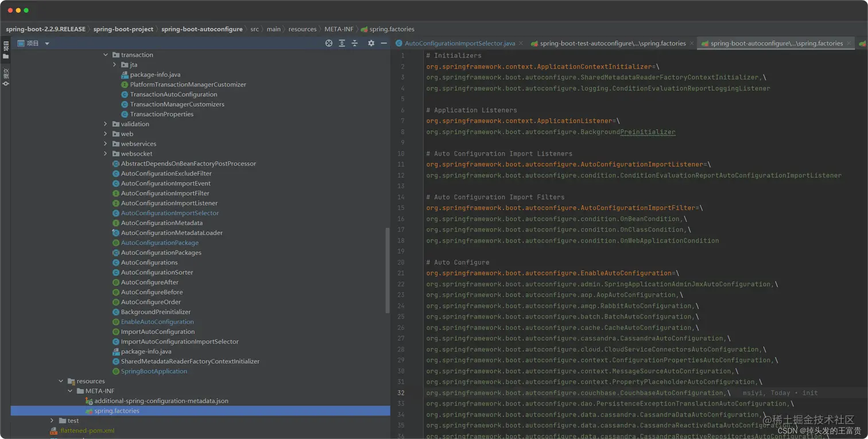868x439 pixels.
Task: Hide the project panel with minus icon
Action: pyautogui.click(x=384, y=43)
